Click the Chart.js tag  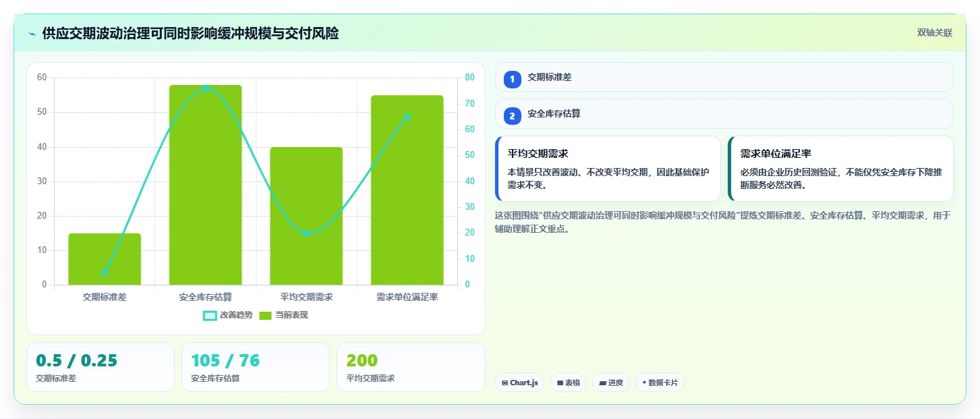point(519,383)
